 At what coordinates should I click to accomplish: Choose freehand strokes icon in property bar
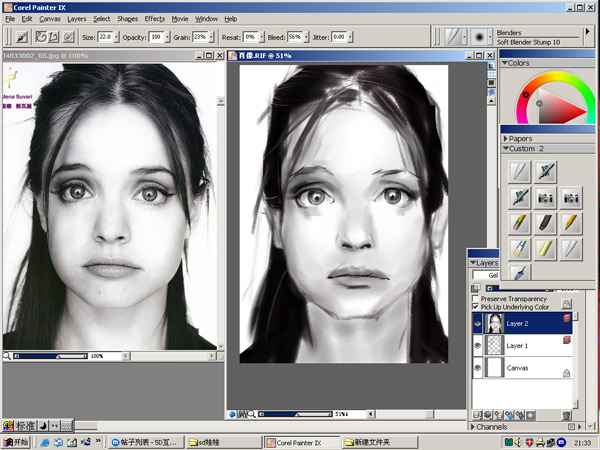point(41,37)
